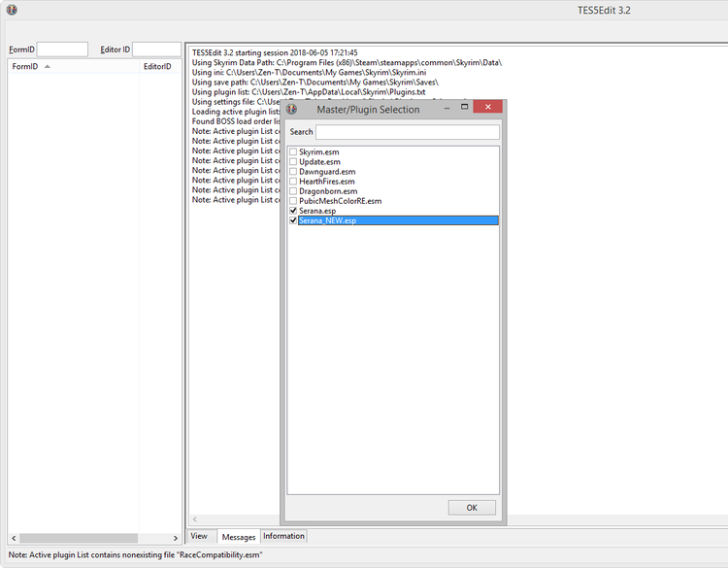Open the Information tab
Image resolution: width=728 pixels, height=568 pixels.
coord(283,536)
